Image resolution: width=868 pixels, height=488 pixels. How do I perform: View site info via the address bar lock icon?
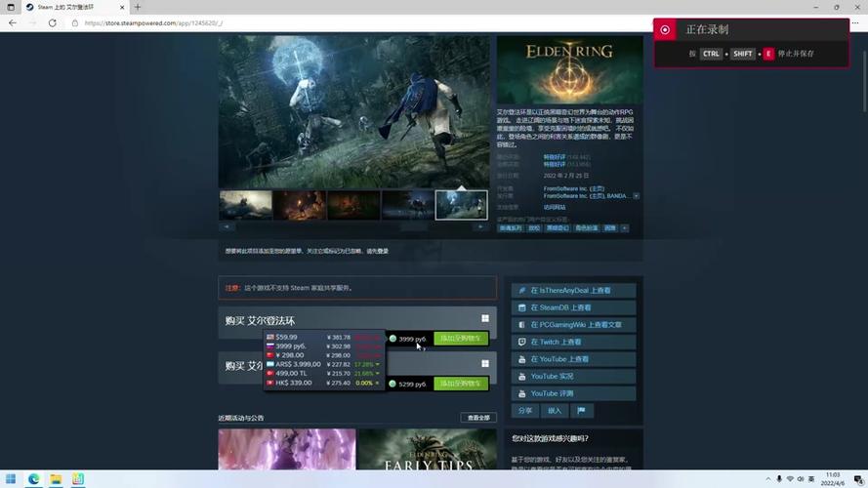pos(75,23)
